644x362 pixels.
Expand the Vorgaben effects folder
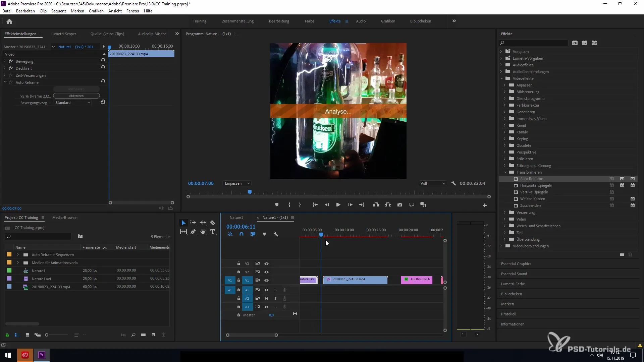(501, 52)
